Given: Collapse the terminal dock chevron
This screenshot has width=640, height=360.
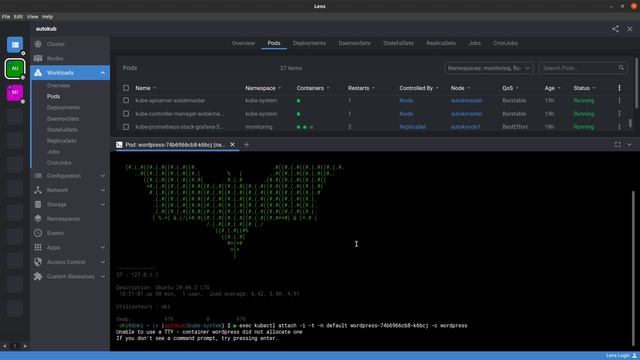Looking at the screenshot, I should [x=629, y=144].
